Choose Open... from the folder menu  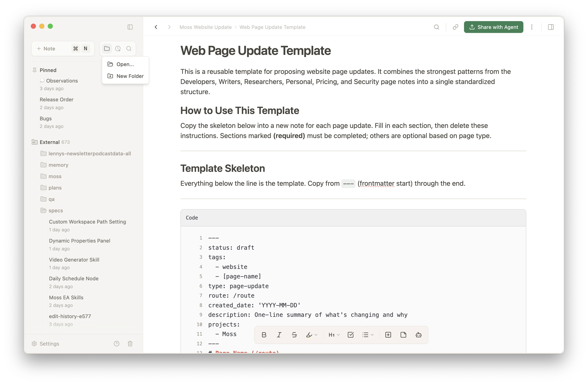[x=125, y=64]
